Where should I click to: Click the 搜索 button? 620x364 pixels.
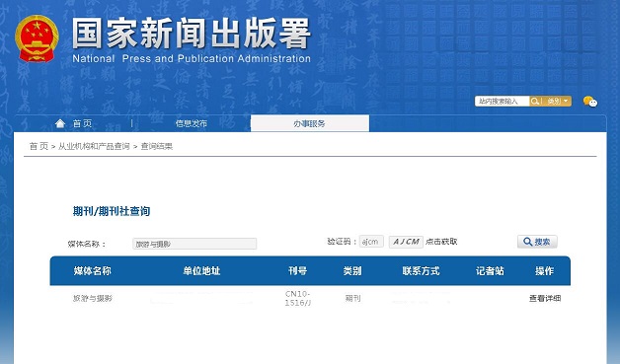[x=537, y=242]
